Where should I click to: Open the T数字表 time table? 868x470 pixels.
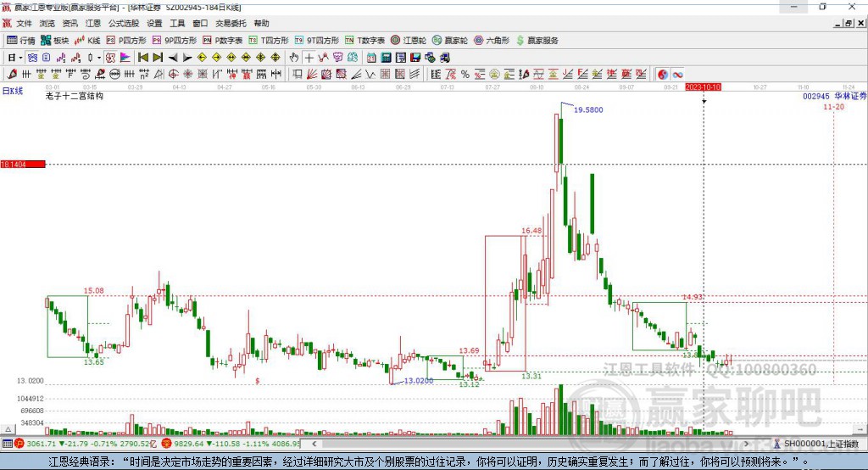[364, 41]
